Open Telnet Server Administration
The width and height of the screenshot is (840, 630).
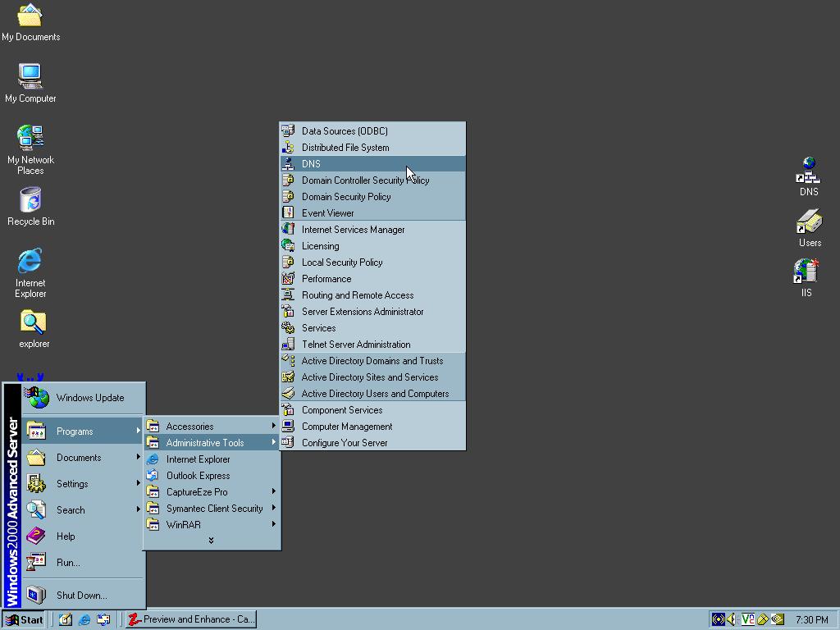click(373, 345)
